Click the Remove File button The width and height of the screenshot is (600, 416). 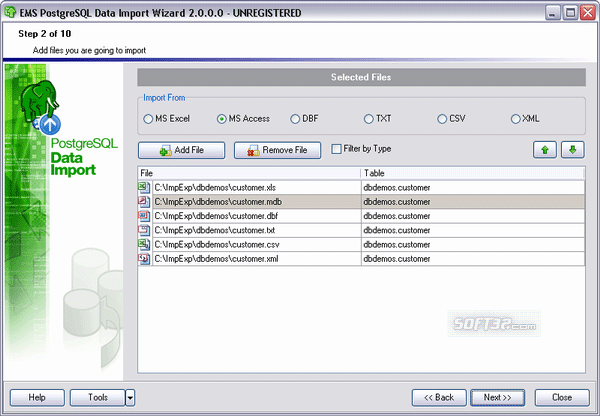coord(277,150)
